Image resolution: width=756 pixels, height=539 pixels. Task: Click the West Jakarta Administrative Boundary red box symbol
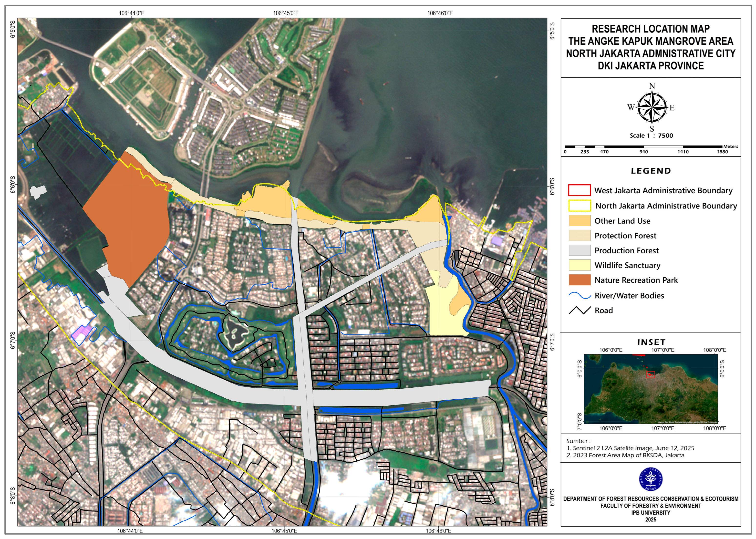point(580,190)
